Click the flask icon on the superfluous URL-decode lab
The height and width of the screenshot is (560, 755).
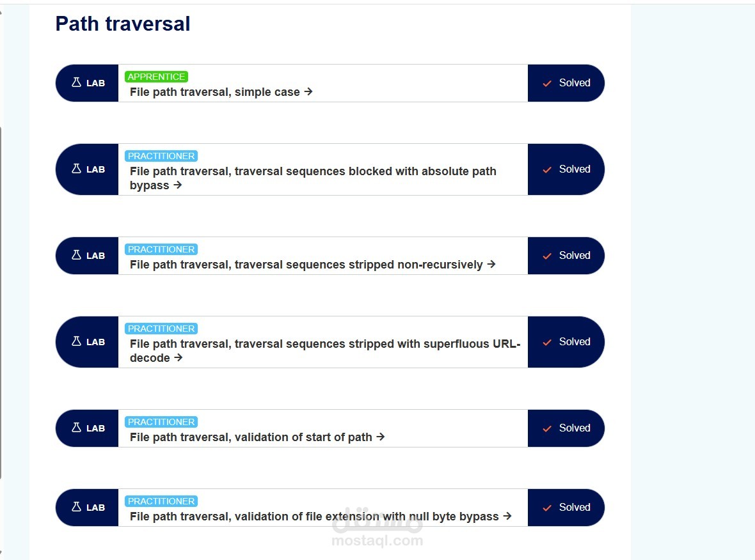(x=76, y=341)
